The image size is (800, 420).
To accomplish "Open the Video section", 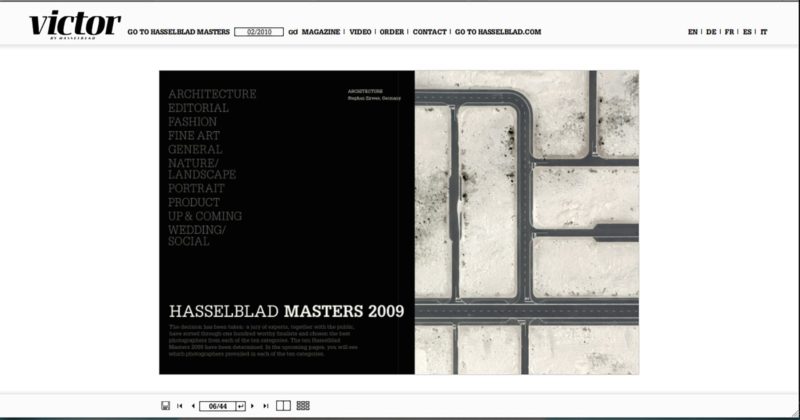I will (360, 32).
